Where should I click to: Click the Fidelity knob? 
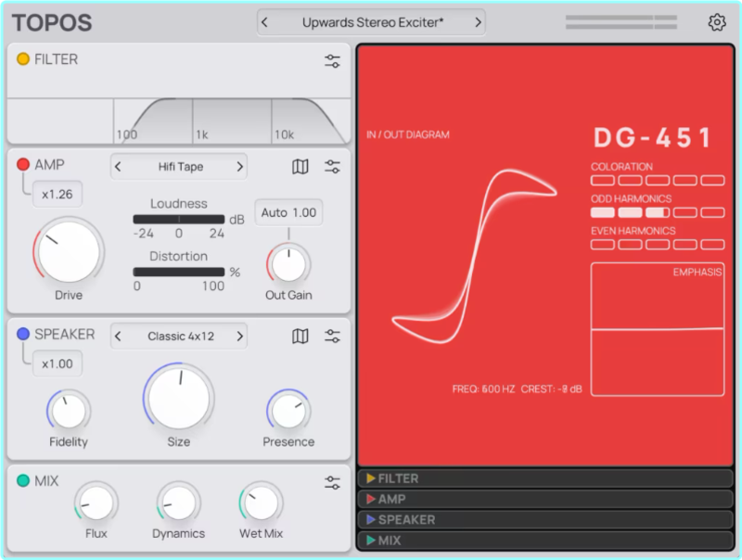pyautogui.click(x=69, y=411)
